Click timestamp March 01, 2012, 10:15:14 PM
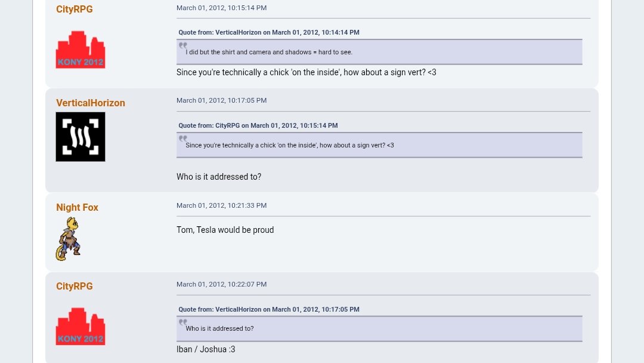The width and height of the screenshot is (644, 363). pyautogui.click(x=221, y=8)
